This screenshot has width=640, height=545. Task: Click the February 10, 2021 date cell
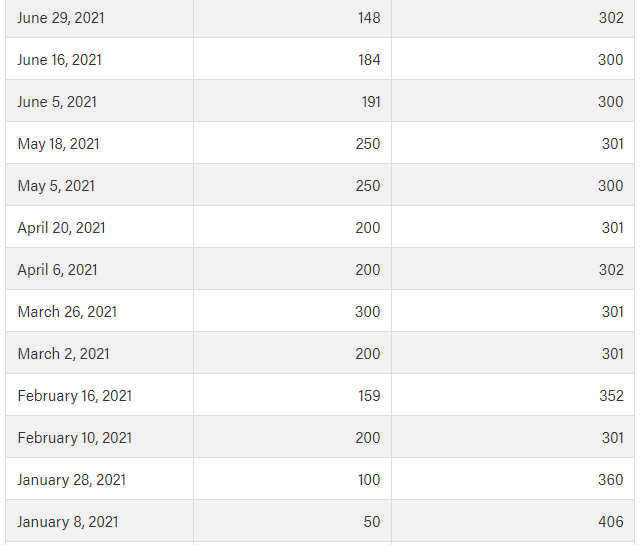[x=74, y=438]
